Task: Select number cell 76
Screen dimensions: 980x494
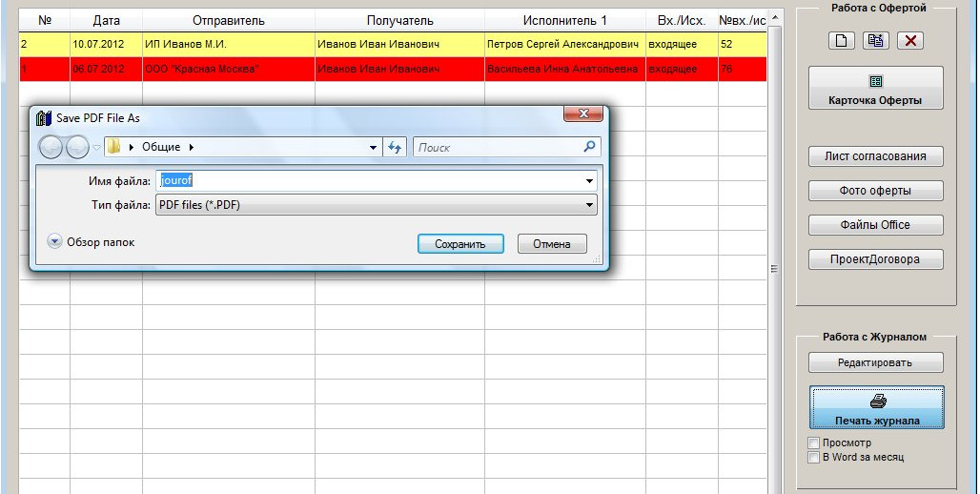Action: tap(743, 69)
